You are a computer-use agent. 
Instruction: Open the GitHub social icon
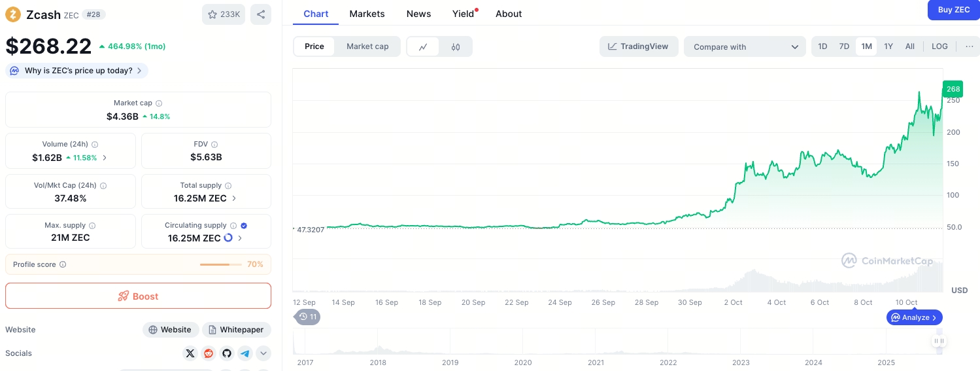pyautogui.click(x=227, y=353)
